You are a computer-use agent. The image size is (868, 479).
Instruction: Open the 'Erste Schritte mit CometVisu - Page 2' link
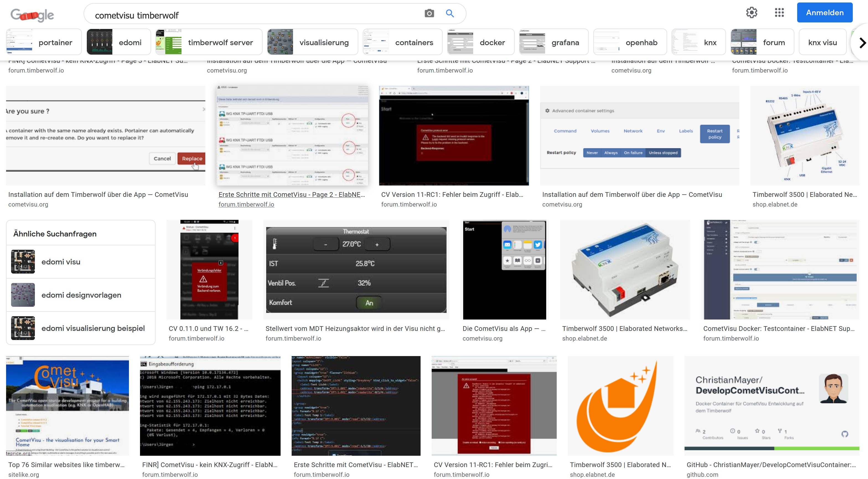pos(291,194)
